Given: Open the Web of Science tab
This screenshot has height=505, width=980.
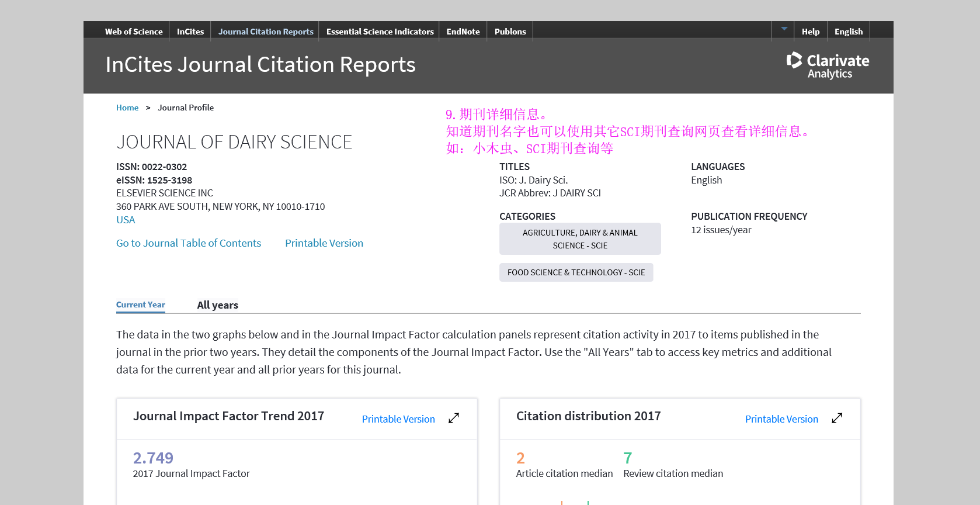Looking at the screenshot, I should [x=134, y=32].
